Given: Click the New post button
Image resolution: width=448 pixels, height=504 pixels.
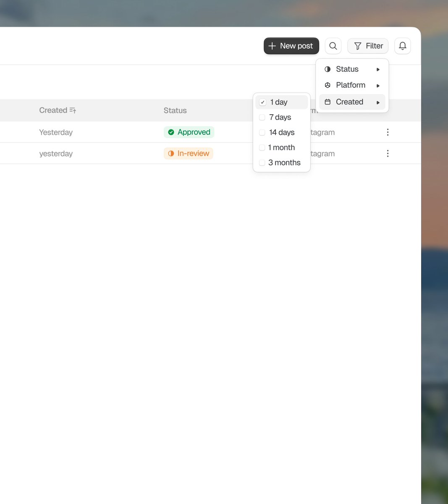Looking at the screenshot, I should pyautogui.click(x=291, y=46).
